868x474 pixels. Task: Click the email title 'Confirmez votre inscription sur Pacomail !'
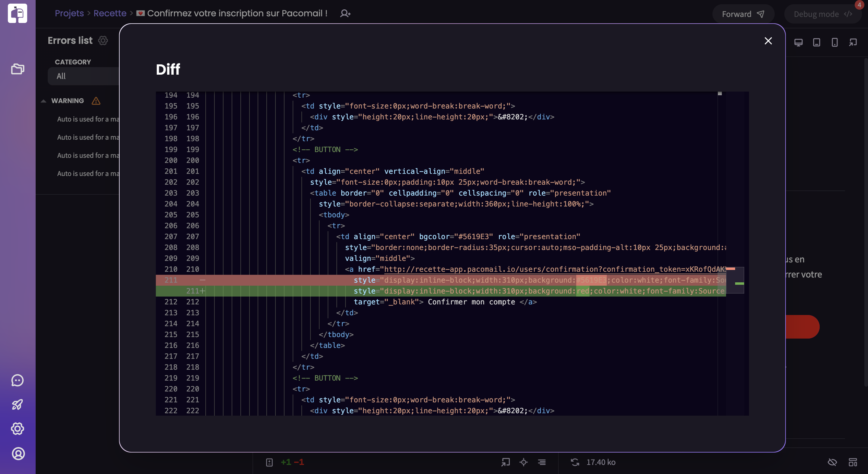[237, 13]
